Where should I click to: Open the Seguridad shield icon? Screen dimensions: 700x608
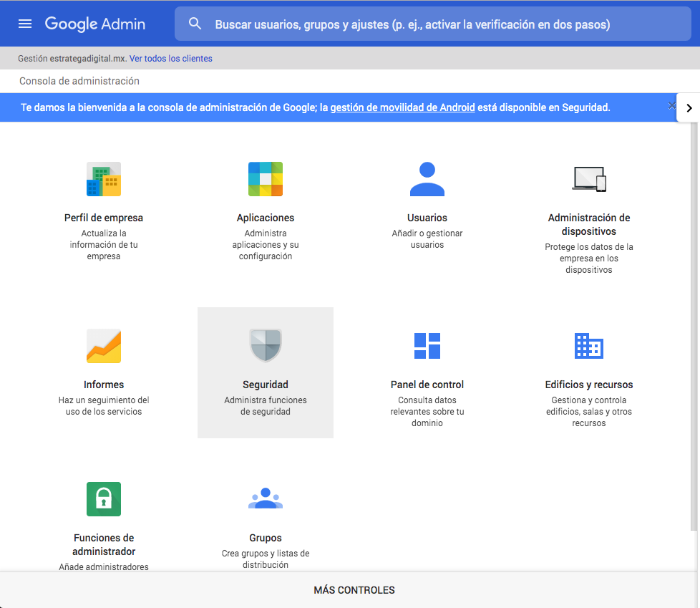[266, 346]
